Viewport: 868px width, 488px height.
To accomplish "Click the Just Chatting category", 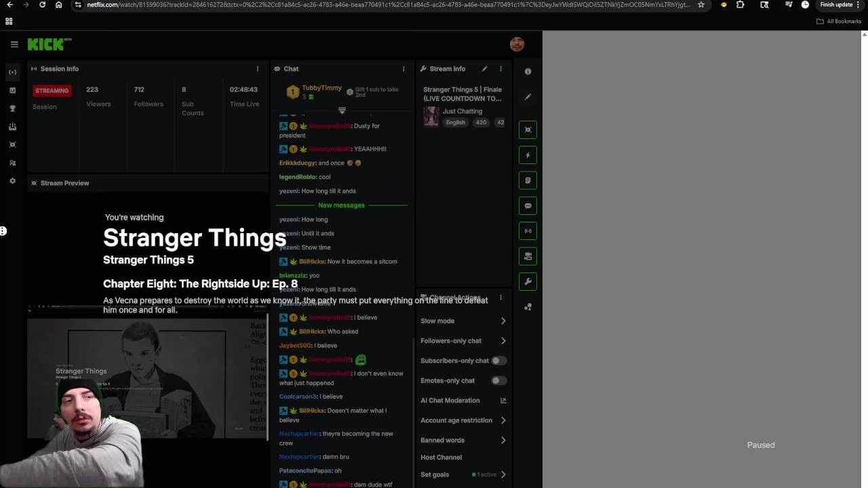I will coord(462,111).
